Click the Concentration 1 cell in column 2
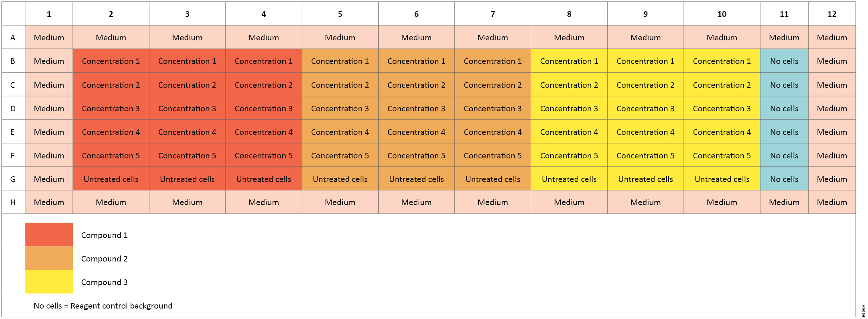This screenshot has width=868, height=319. pos(111,61)
